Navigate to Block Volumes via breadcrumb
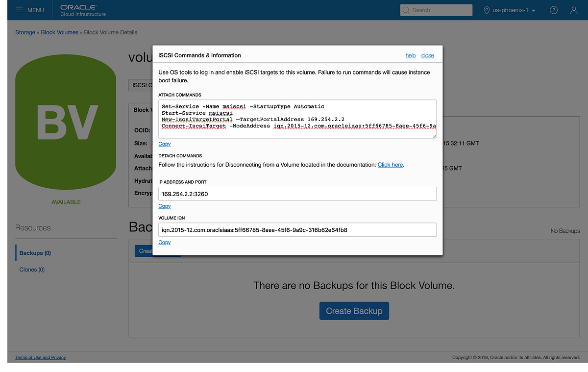Viewport: 588px width, 372px height. [59, 32]
